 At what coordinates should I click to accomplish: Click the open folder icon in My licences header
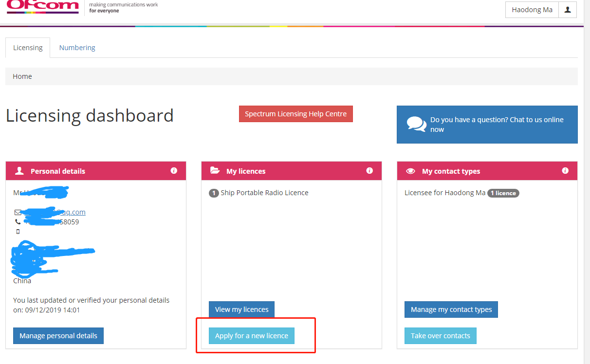tap(215, 171)
